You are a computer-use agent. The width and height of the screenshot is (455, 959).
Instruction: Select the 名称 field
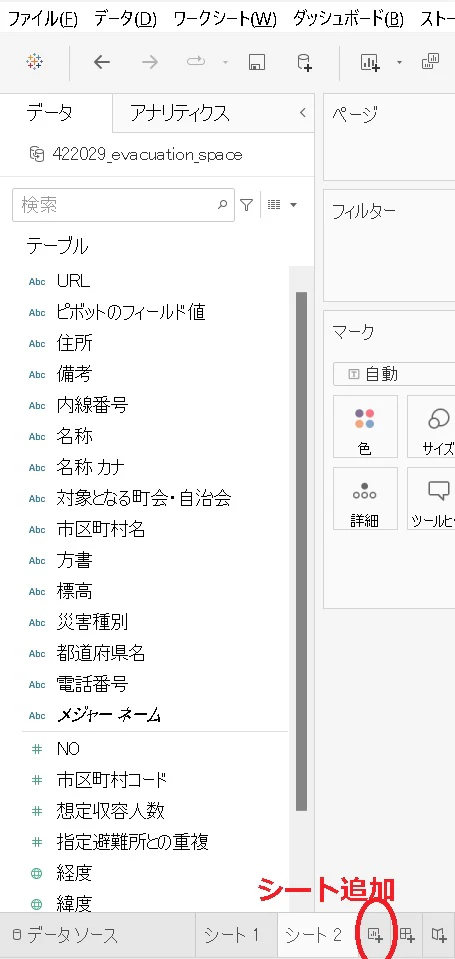[x=74, y=436]
